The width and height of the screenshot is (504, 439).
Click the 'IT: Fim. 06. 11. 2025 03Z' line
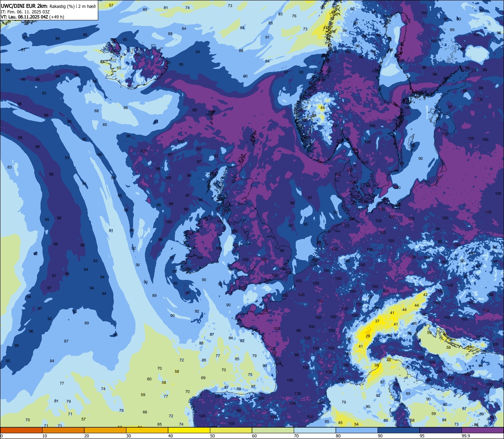tap(25, 12)
